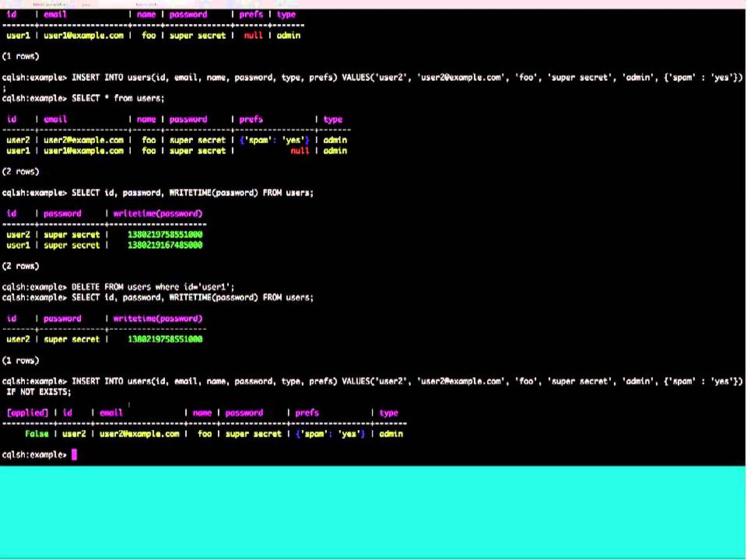Click (2 rows) under the first writetime result
The width and height of the screenshot is (747, 560).
tap(20, 266)
